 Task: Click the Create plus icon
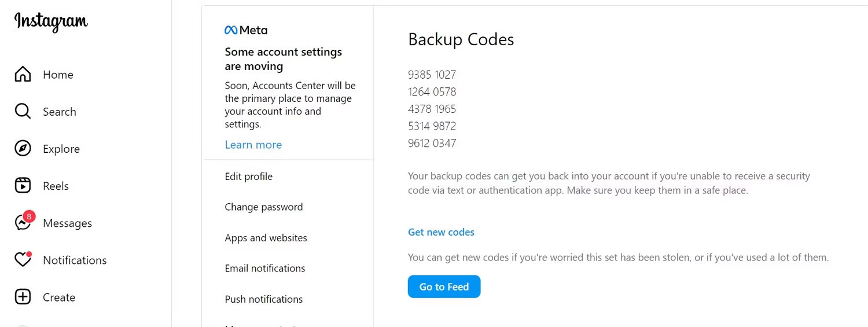tap(23, 297)
